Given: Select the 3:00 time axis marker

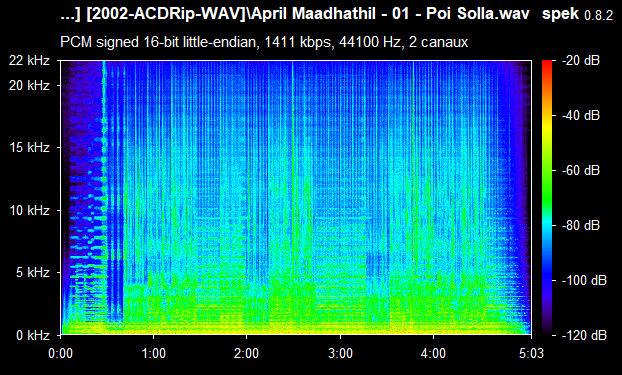Looking at the screenshot, I should point(340,353).
